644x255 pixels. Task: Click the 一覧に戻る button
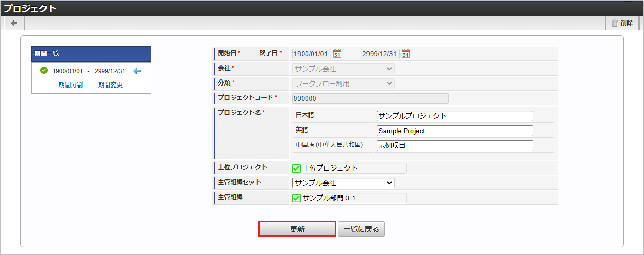tap(361, 229)
